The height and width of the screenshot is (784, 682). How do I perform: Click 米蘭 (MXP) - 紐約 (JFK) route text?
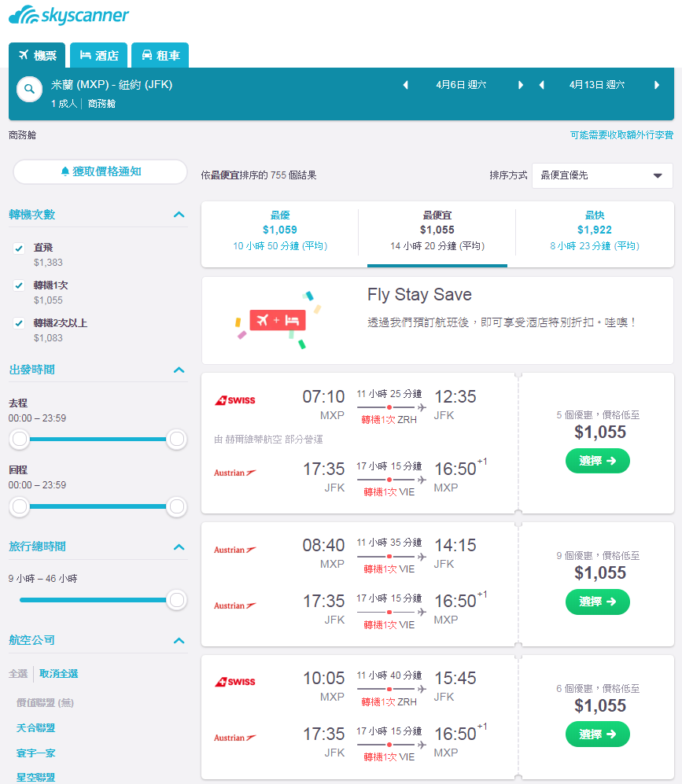[112, 84]
